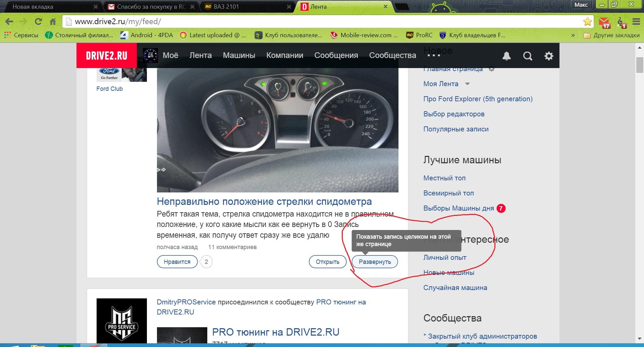Open the Местный топ link
644x347 pixels.
pos(444,178)
